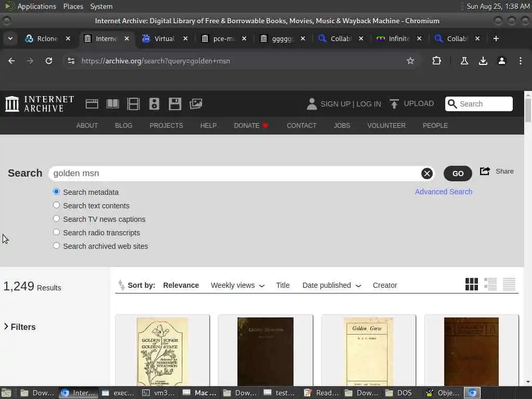Select Search TV news captions option
This screenshot has width=532, height=399.
(56, 219)
